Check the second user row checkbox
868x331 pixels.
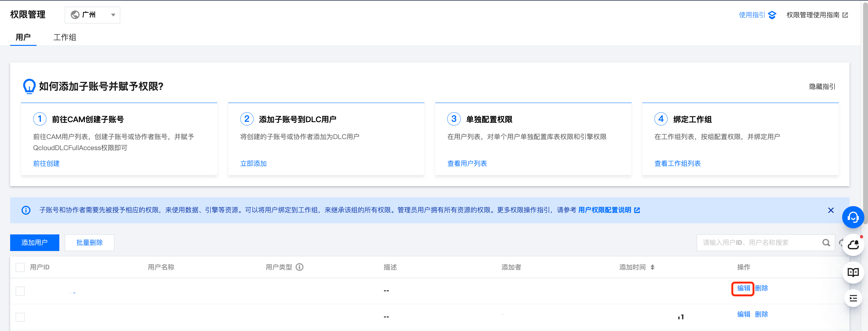tap(20, 317)
